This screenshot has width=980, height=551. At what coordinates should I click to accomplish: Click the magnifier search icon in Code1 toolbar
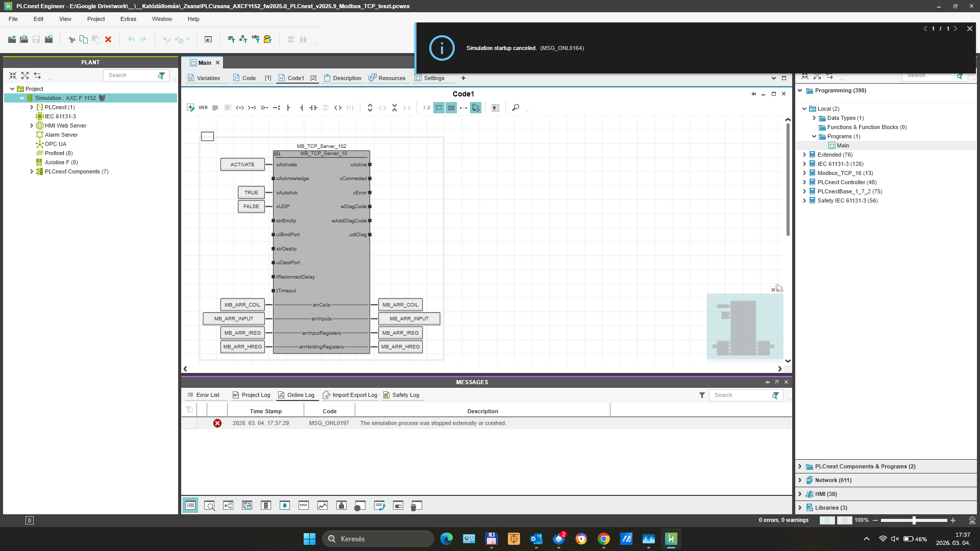(516, 108)
